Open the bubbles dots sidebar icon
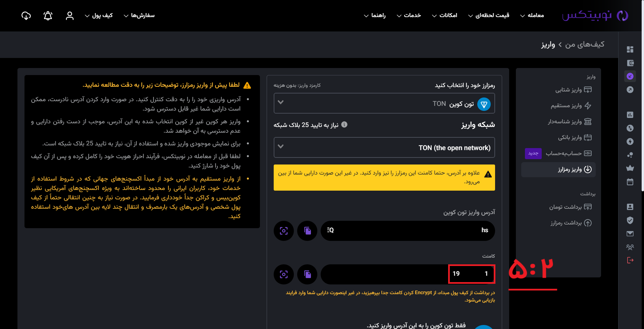 [630, 155]
